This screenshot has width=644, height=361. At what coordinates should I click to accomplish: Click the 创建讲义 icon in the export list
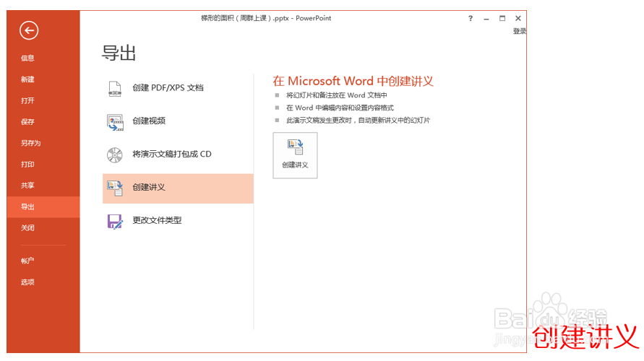(x=115, y=188)
